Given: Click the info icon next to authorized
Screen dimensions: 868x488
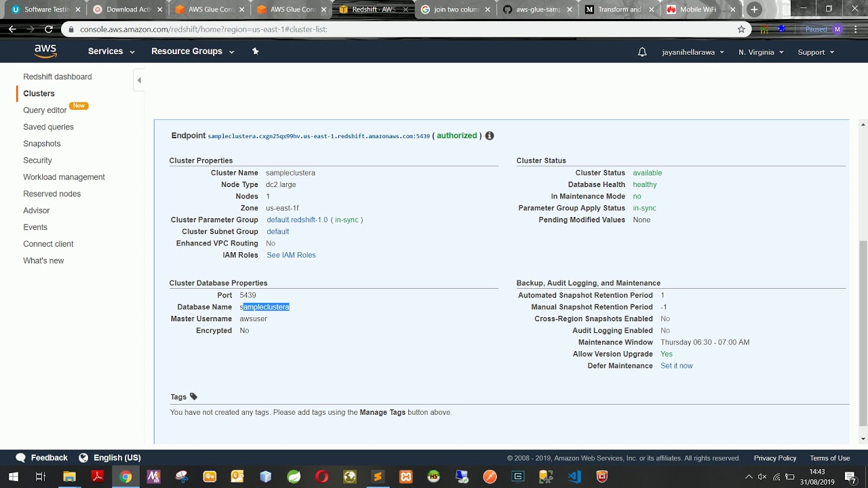Looking at the screenshot, I should (x=490, y=136).
